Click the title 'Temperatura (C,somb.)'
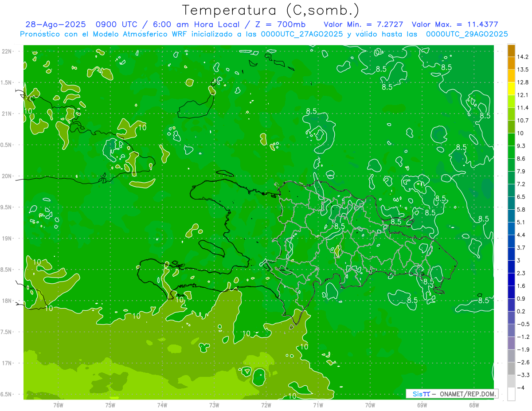Screen dimensions: 532x411 point(270,10)
